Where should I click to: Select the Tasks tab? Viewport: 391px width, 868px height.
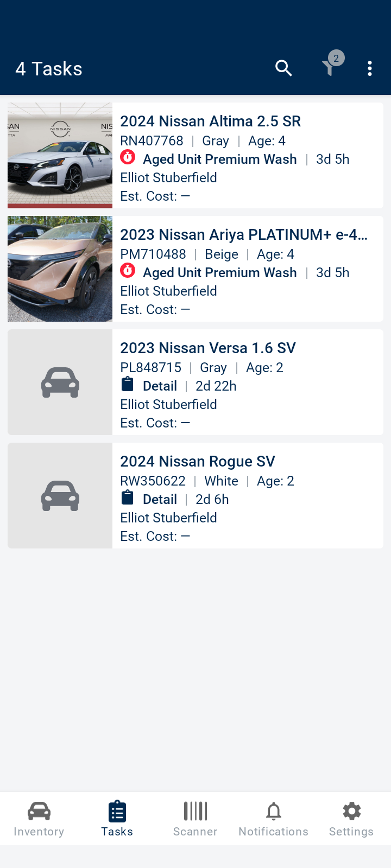pyautogui.click(x=117, y=819)
